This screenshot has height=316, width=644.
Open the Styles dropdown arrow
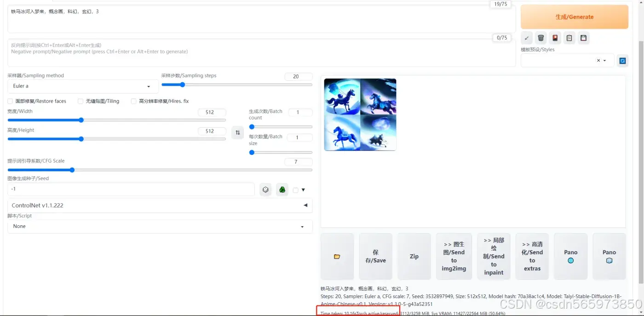pos(604,60)
